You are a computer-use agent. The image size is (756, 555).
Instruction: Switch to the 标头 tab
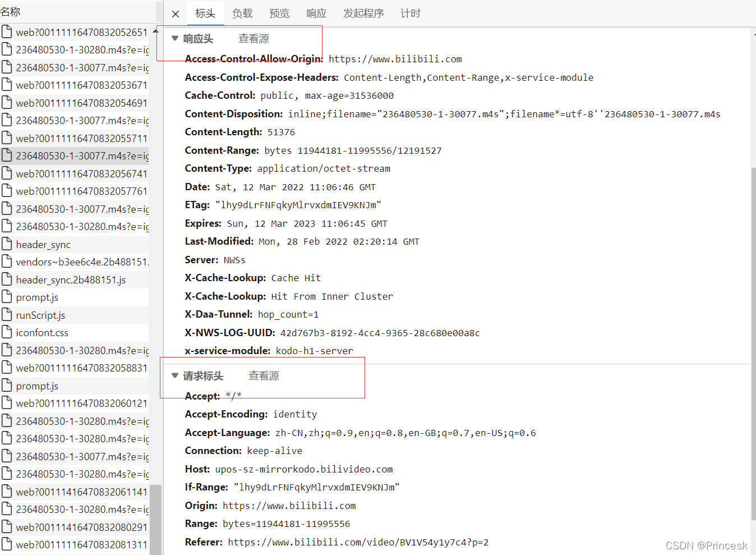(205, 13)
